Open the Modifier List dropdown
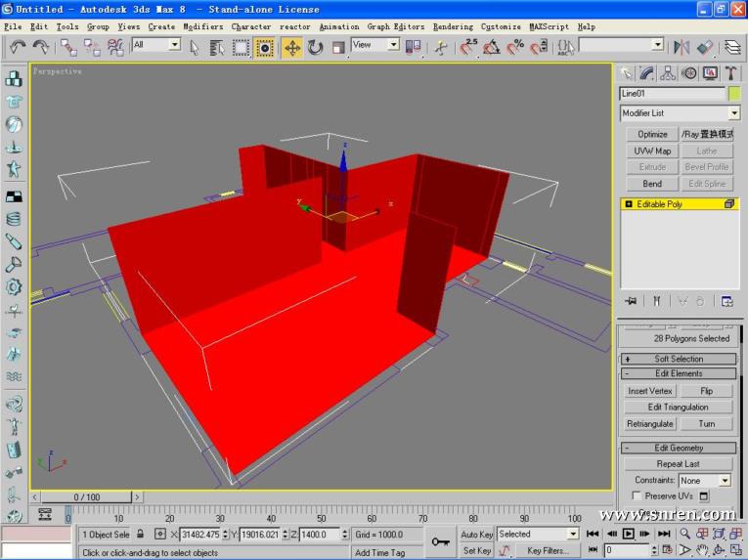Viewport: 748px width, 560px height. (x=680, y=113)
